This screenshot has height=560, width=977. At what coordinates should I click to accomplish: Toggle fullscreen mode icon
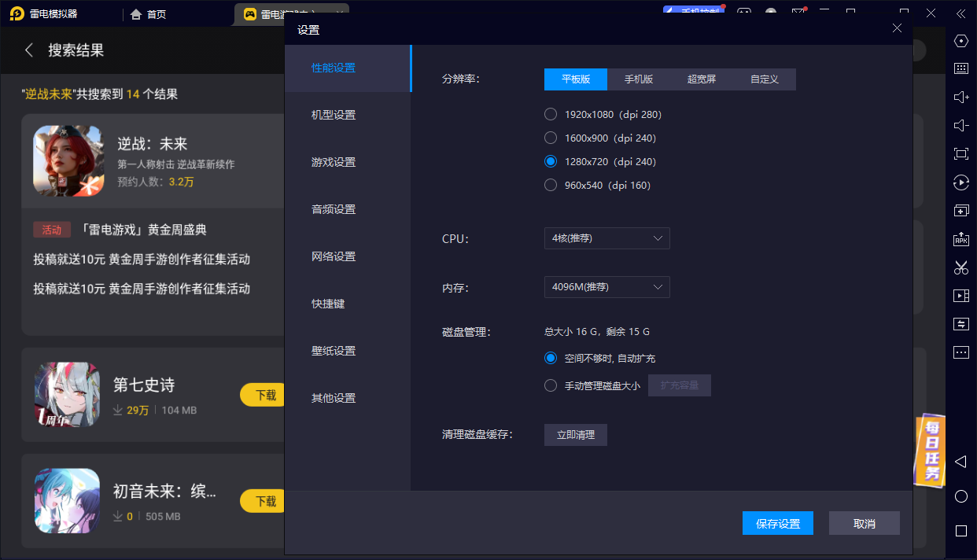[x=960, y=153]
